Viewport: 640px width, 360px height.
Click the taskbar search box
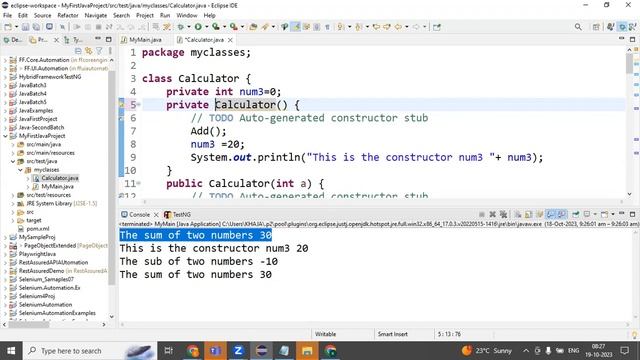(89, 351)
